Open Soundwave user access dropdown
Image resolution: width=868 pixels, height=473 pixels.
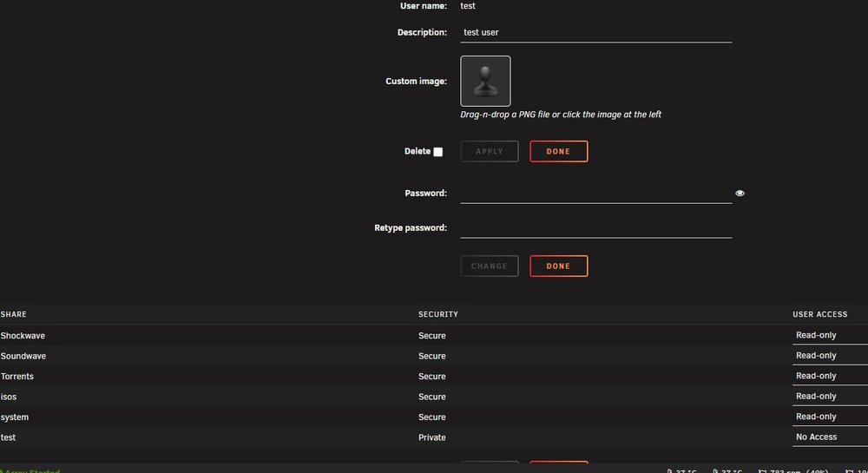(x=830, y=356)
